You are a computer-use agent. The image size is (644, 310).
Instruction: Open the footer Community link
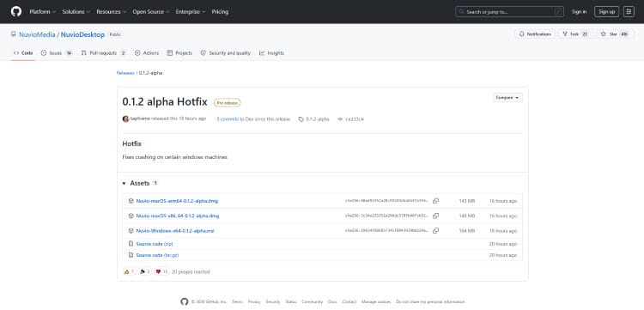[x=313, y=301]
